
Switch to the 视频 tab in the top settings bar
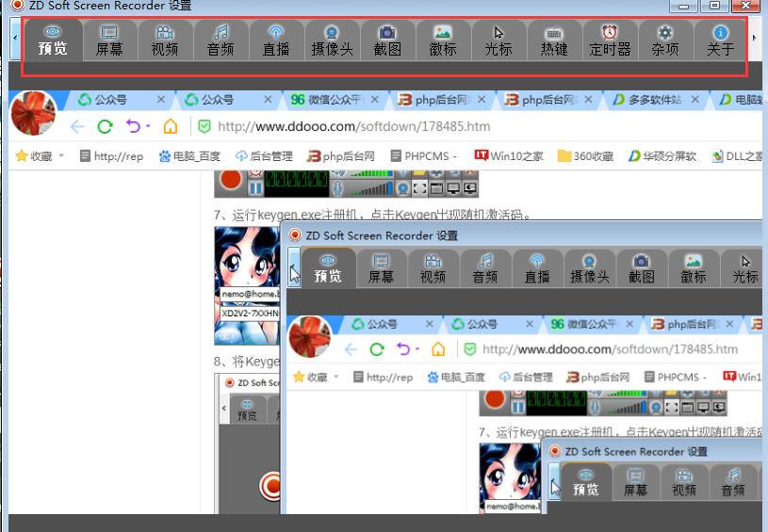tap(165, 40)
